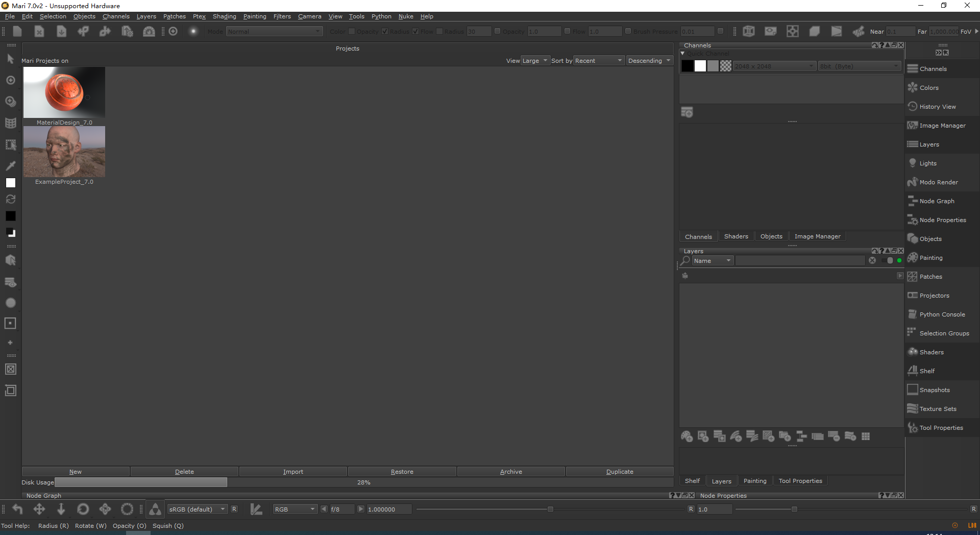Click the swap foreground background colors icon

click(x=11, y=199)
